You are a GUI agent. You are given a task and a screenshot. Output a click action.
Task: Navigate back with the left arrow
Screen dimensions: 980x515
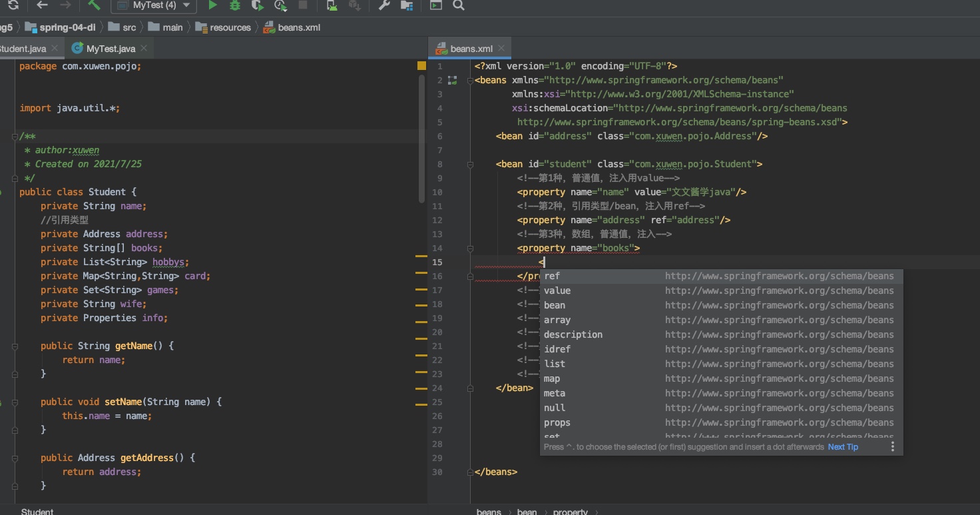coord(42,5)
